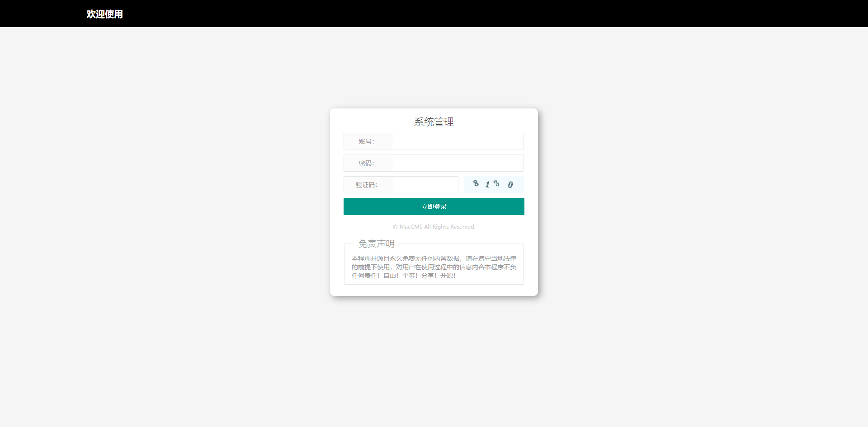The image size is (868, 427).
Task: Click inside the 验证码 verification code field
Action: (425, 184)
